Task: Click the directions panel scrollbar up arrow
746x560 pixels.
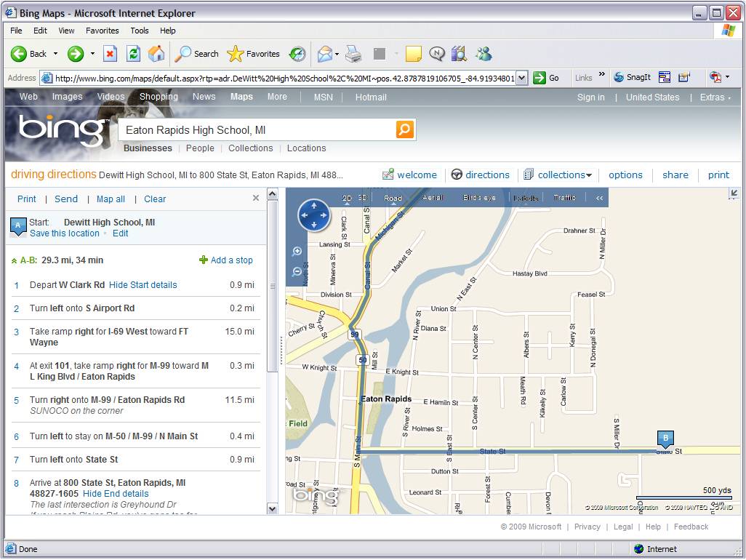Action: point(272,193)
